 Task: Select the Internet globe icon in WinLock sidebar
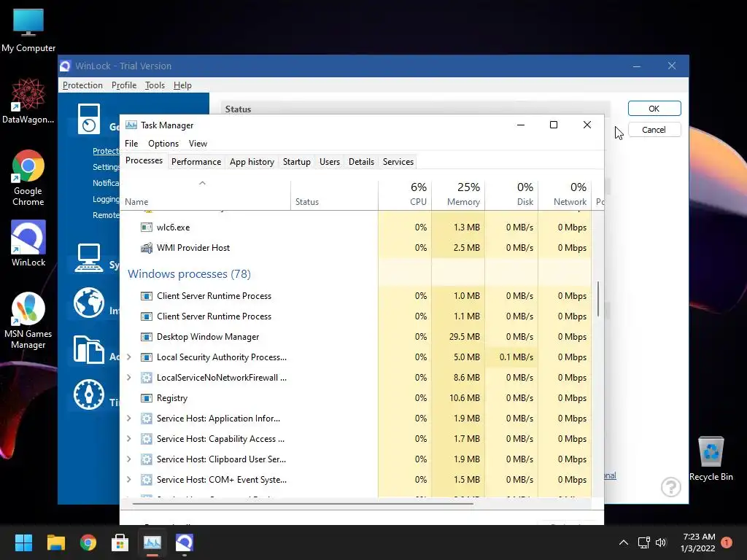tap(89, 303)
